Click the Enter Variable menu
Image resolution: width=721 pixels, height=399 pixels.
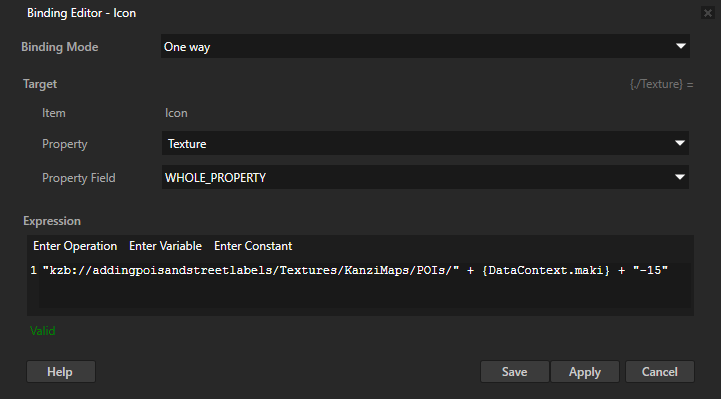[165, 246]
